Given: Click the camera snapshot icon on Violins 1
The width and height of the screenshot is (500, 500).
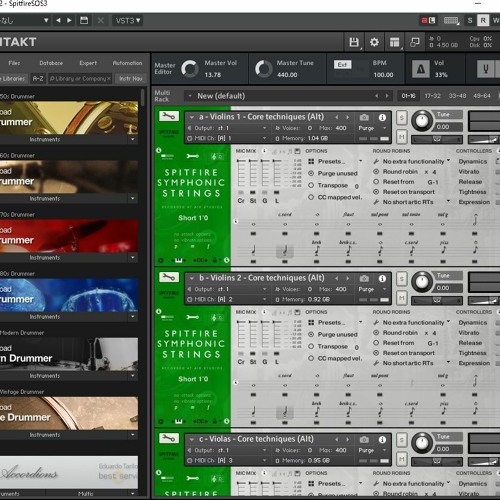Looking at the screenshot, I should pos(364,117).
